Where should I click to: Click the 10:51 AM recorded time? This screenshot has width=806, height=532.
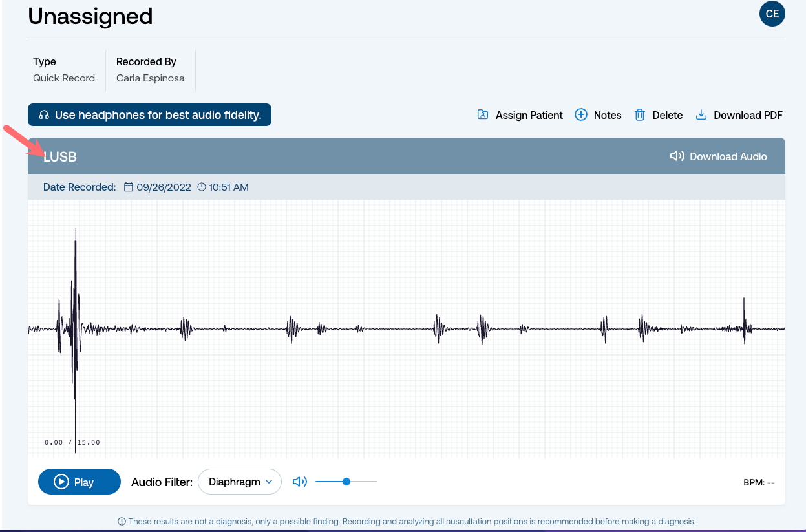[x=228, y=187]
